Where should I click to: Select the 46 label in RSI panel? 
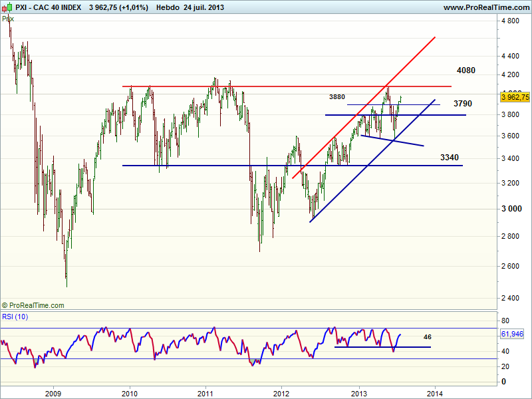pos(428,337)
